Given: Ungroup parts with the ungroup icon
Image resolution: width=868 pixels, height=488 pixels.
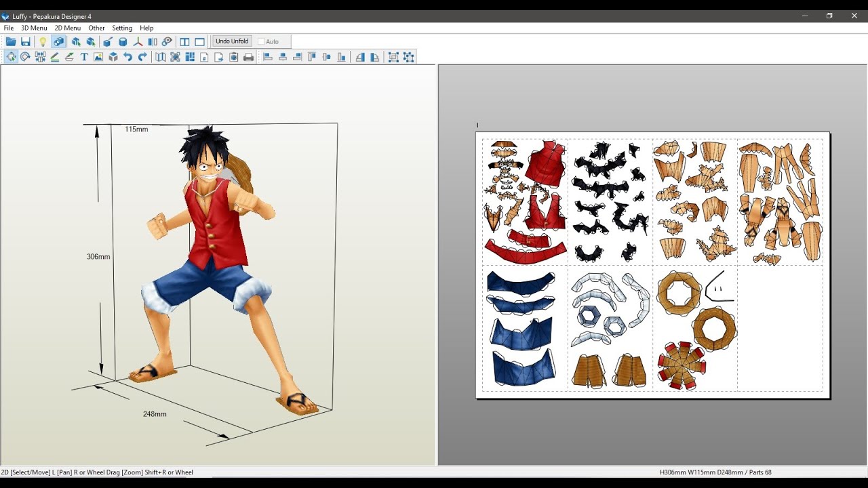Looking at the screenshot, I should pyautogui.click(x=408, y=57).
